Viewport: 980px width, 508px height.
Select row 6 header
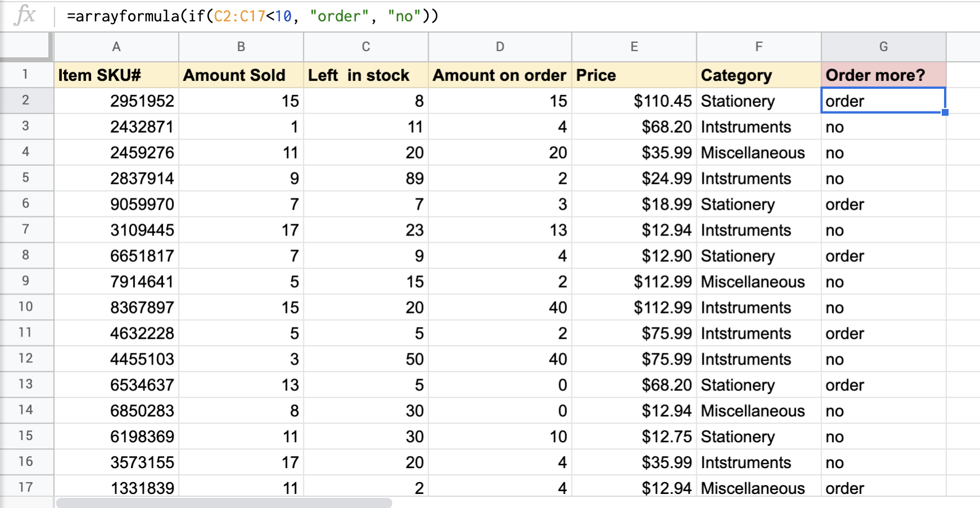pyautogui.click(x=26, y=204)
